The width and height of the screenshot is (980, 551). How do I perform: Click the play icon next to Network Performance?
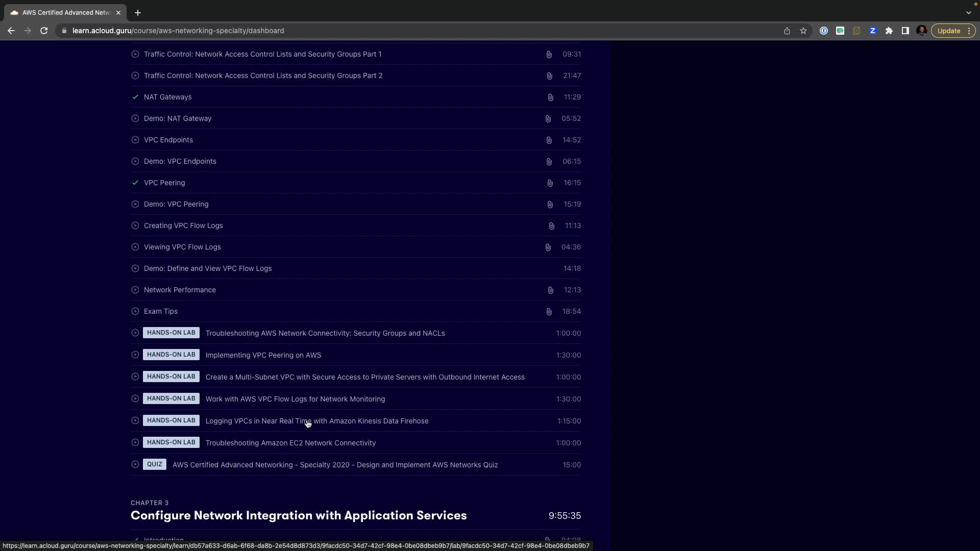[x=135, y=290]
